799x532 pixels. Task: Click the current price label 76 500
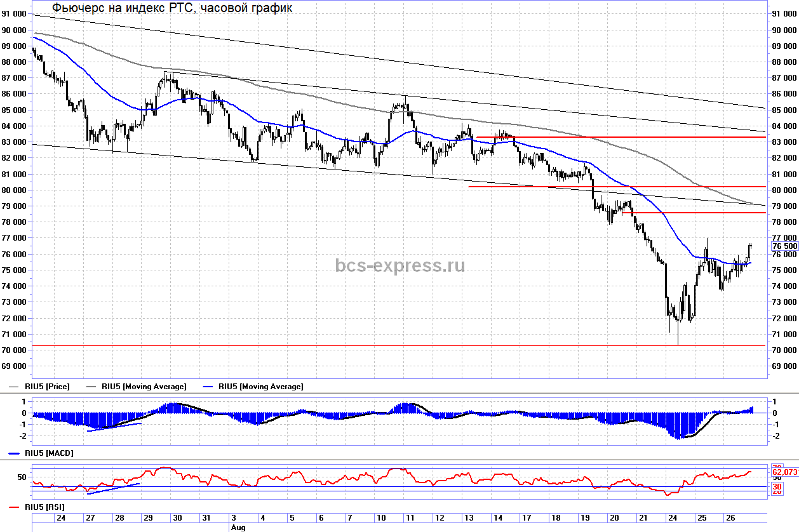[x=784, y=246]
